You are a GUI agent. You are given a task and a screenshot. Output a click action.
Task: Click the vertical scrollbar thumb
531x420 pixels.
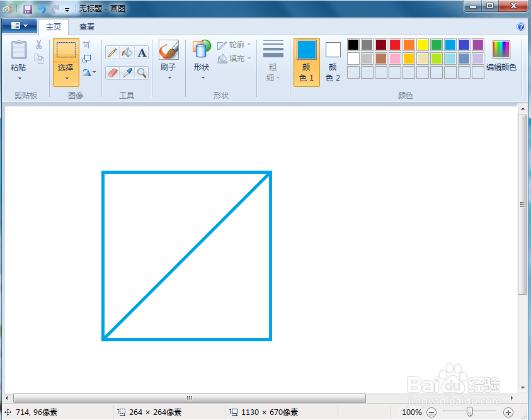(x=523, y=205)
